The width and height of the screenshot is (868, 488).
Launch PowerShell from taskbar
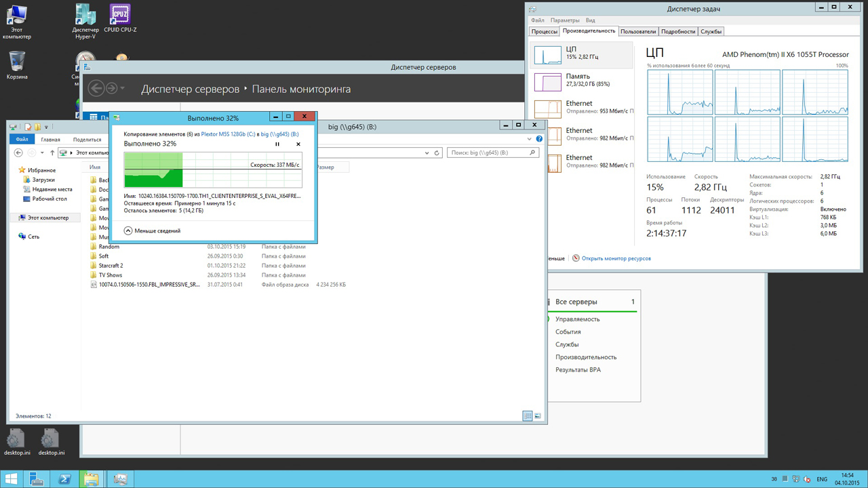pos(64,479)
